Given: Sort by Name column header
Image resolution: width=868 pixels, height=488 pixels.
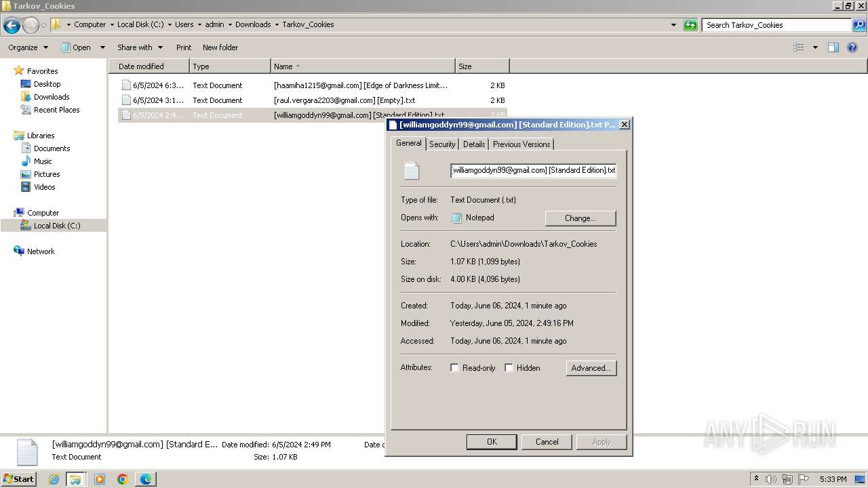Looking at the screenshot, I should point(363,66).
